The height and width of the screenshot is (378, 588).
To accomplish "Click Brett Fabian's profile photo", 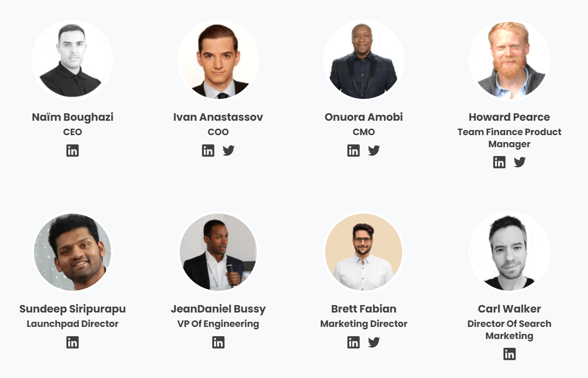I will 364,252.
